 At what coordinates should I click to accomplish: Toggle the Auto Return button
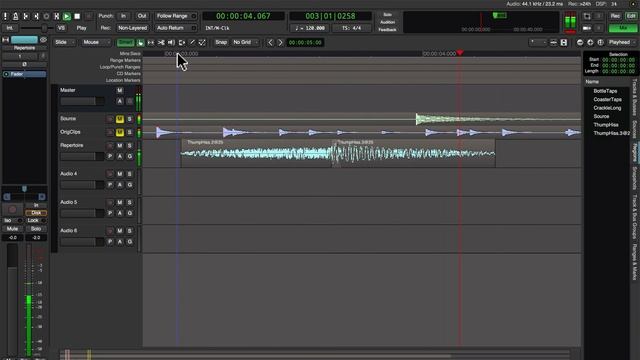pyautogui.click(x=176, y=28)
